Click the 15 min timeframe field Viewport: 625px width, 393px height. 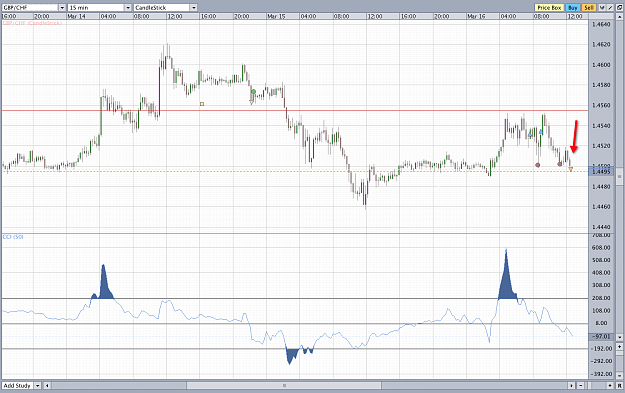click(x=96, y=8)
